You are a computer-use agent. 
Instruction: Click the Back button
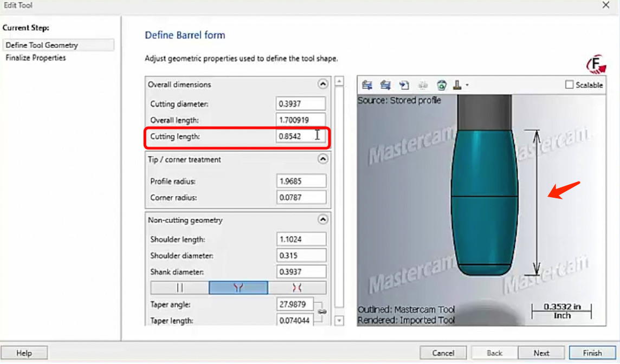click(494, 353)
